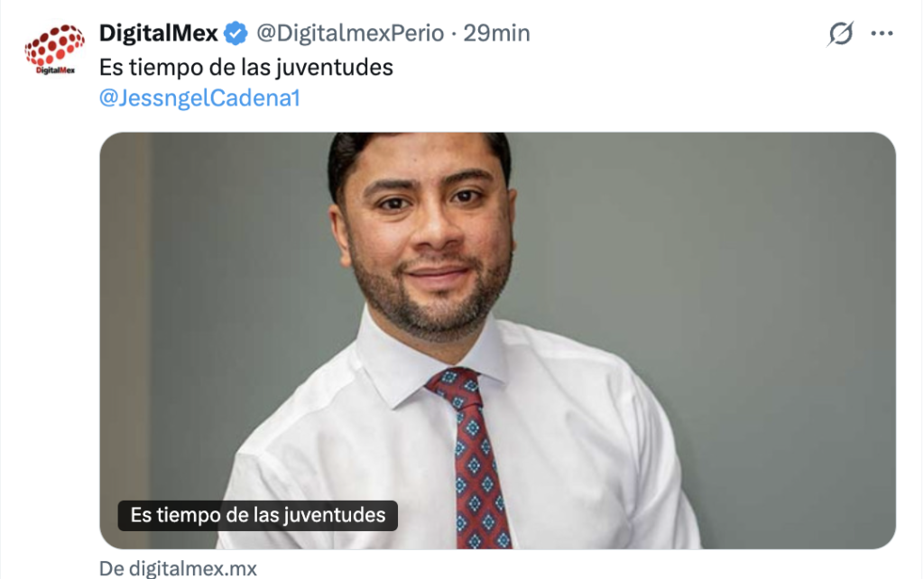Click the man's white shirt sleeve
Viewport: 924px width, 579px height.
click(660, 465)
